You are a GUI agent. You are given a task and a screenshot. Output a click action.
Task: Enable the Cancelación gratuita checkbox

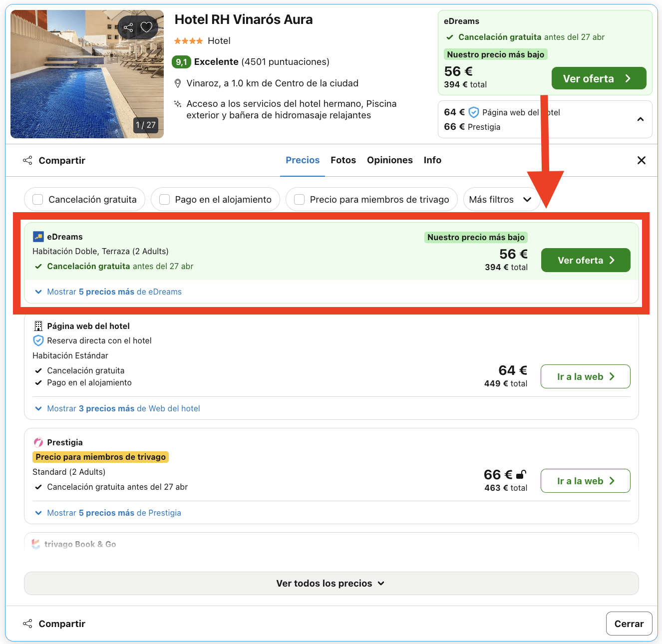(x=38, y=200)
